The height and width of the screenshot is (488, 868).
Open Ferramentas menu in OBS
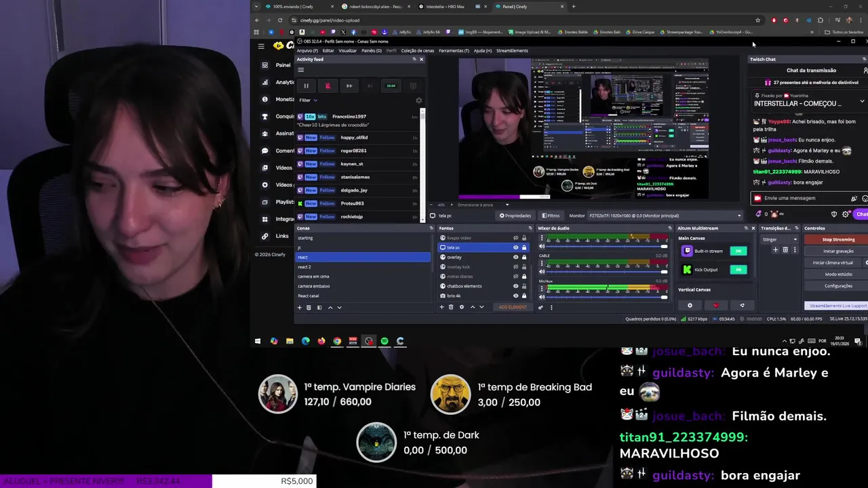(x=454, y=51)
